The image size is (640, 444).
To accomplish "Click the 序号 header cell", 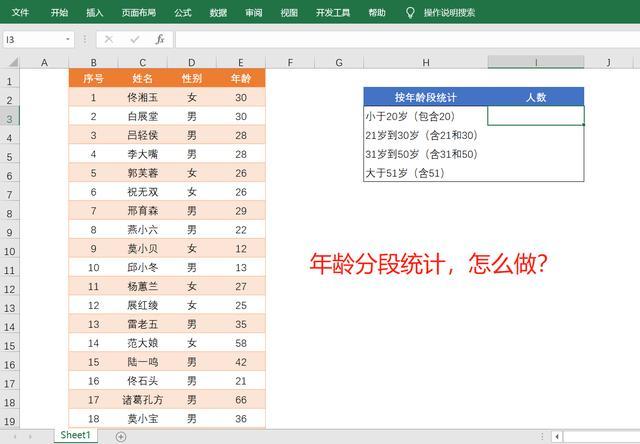I will tap(93, 78).
